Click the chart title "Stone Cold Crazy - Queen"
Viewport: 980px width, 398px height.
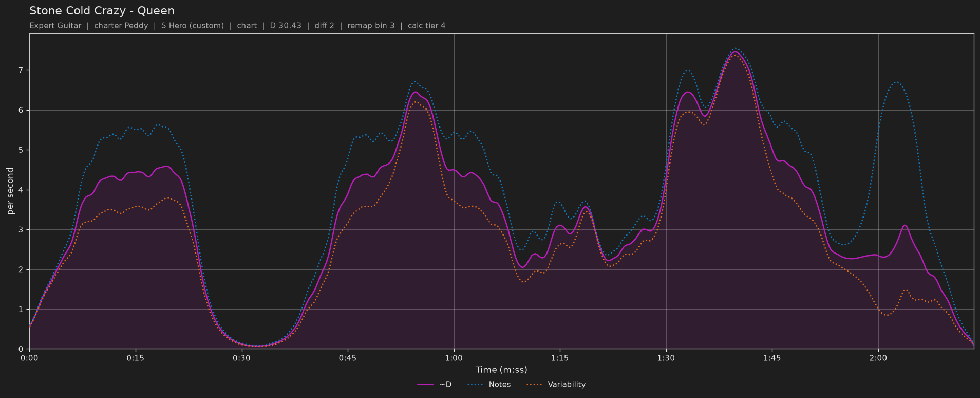(102, 11)
